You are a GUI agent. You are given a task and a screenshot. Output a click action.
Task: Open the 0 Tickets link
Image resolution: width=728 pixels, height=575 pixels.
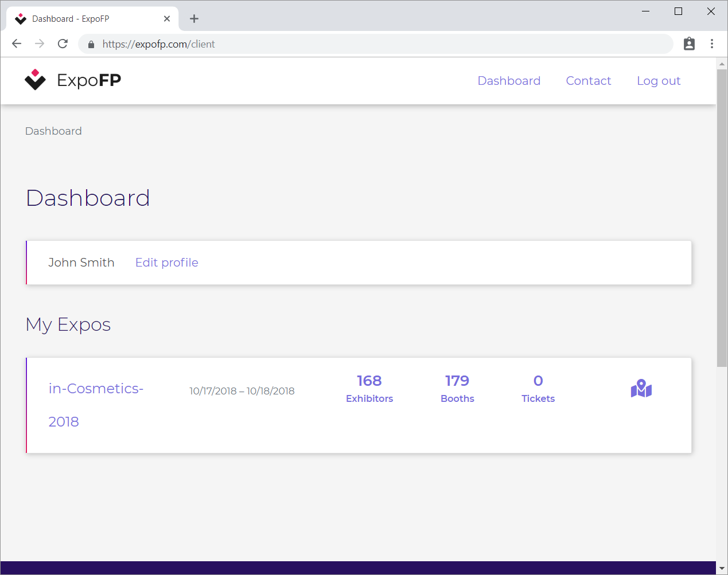point(538,389)
